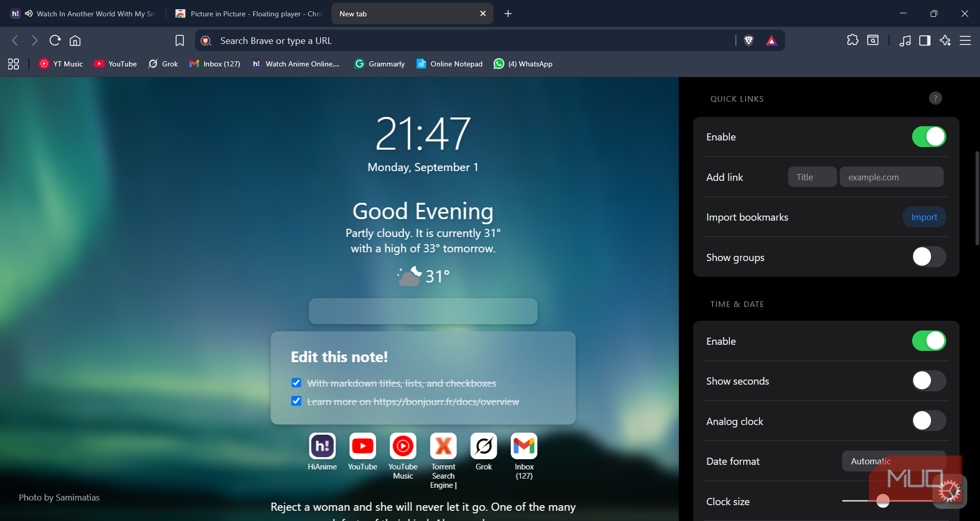Open the Leo AI sparkle icon
Image resolution: width=980 pixels, height=521 pixels.
pyautogui.click(x=945, y=40)
